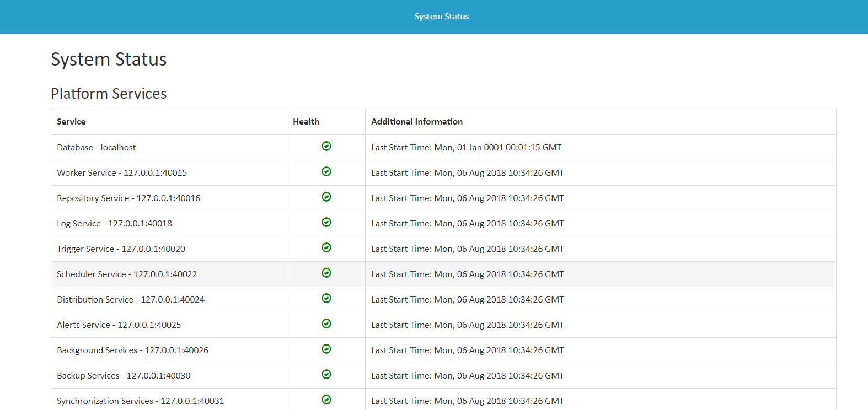Open the System Status navbar link
The width and height of the screenshot is (868, 410).
pyautogui.click(x=442, y=17)
